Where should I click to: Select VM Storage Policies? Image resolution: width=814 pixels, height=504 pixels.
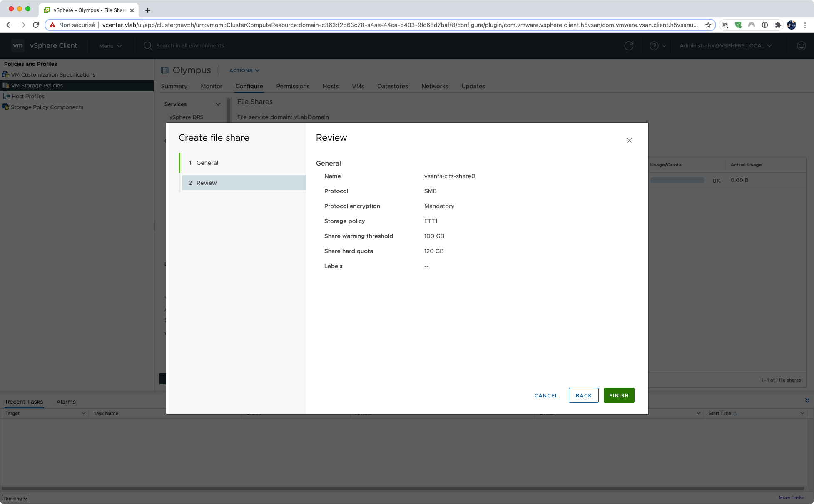(77, 85)
